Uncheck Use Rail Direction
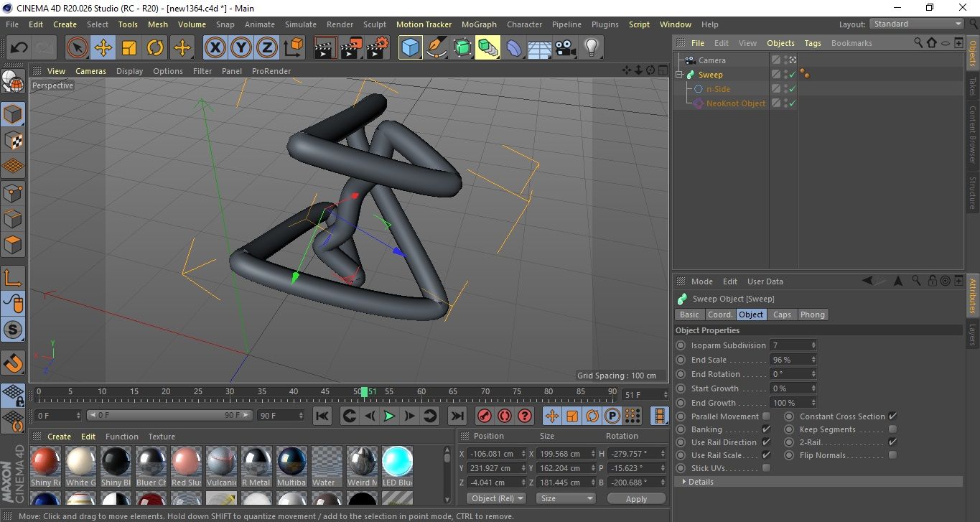The width and height of the screenshot is (980, 522). click(x=766, y=442)
